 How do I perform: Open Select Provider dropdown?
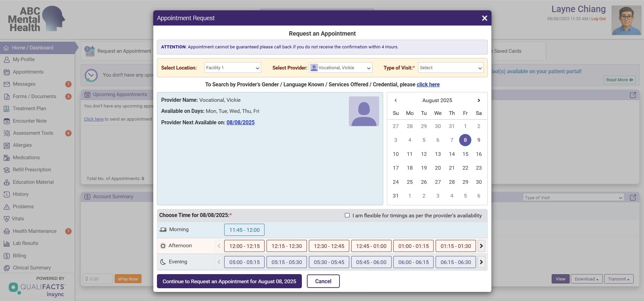(x=340, y=68)
